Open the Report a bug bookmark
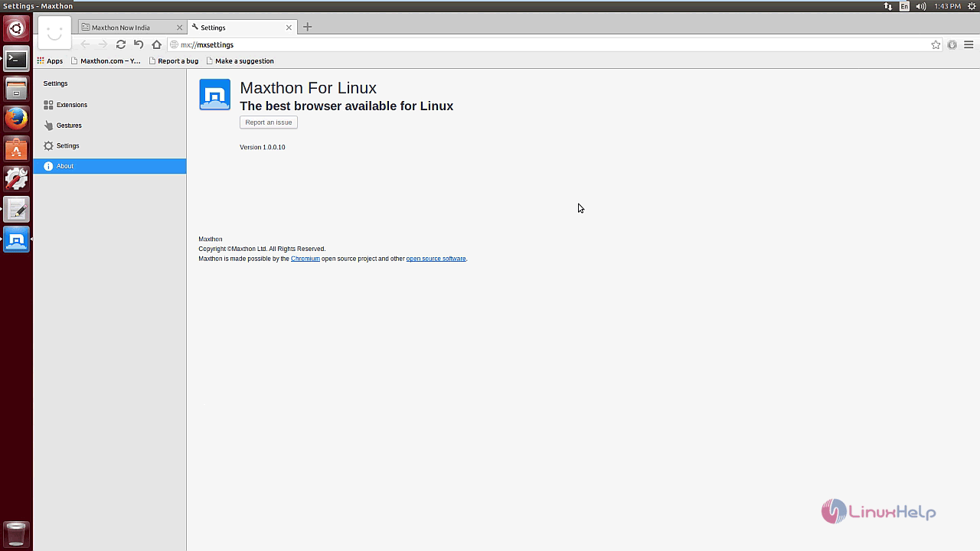The height and width of the screenshot is (551, 980). [x=174, y=60]
